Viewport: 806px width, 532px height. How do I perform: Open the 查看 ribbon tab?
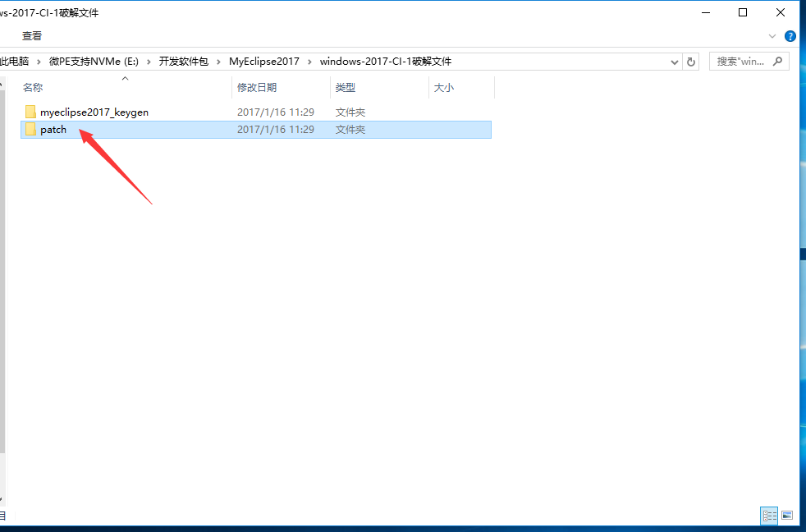(x=32, y=36)
